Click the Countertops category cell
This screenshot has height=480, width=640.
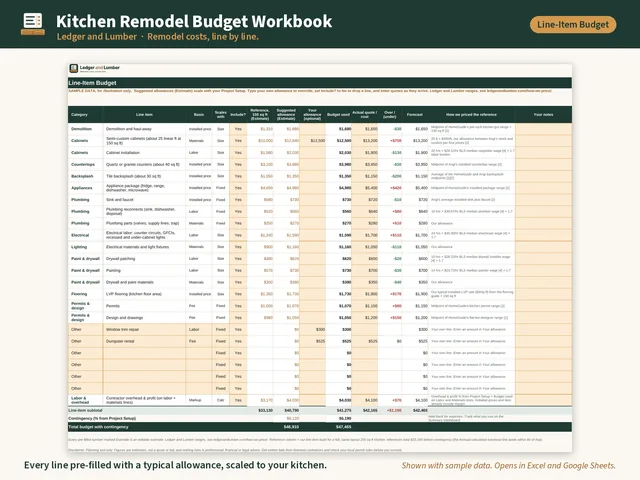(85, 164)
